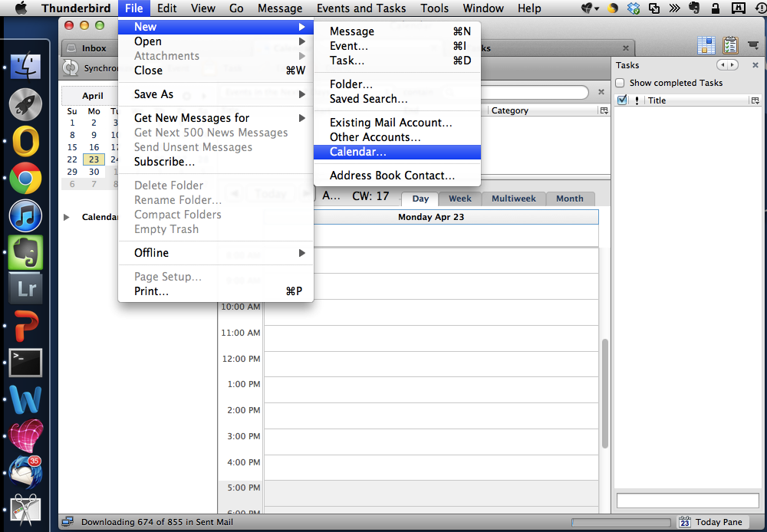Click the calendar day view vertical scrollbar
767x532 pixels.
tap(604, 393)
